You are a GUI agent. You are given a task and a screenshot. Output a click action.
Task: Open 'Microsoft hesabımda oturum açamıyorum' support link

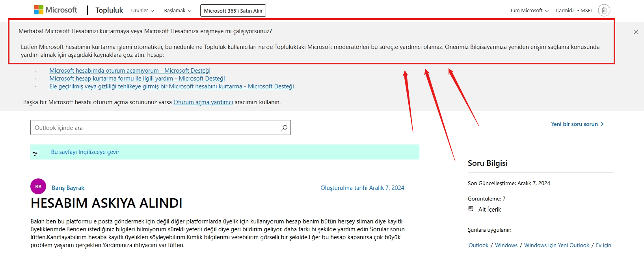[130, 71]
